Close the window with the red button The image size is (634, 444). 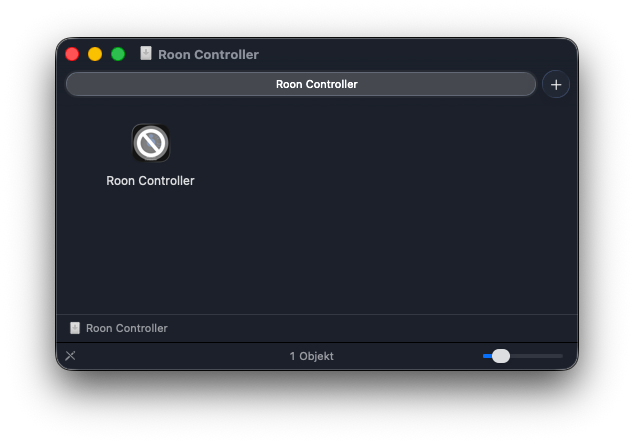tap(72, 54)
